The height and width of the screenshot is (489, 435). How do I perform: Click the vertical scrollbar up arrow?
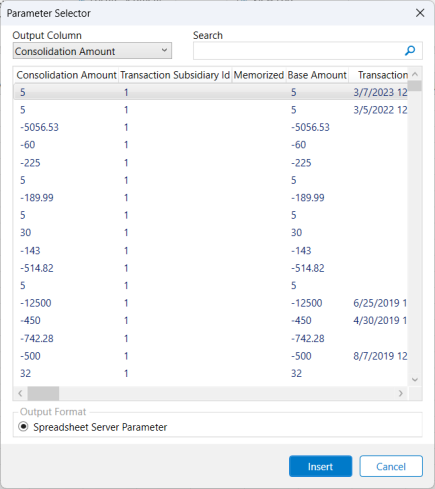tap(415, 74)
